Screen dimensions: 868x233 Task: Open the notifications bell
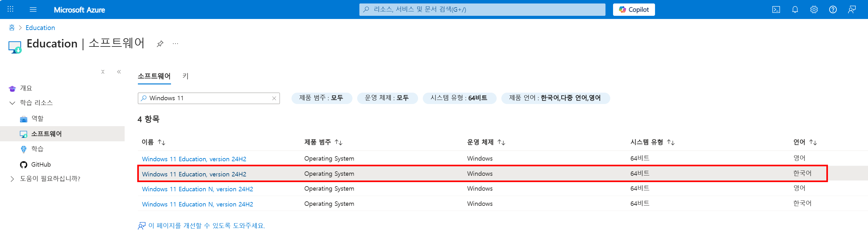point(795,9)
